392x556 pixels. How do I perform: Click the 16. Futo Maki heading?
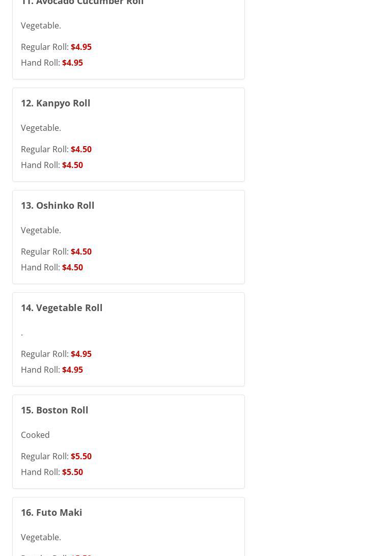click(x=51, y=512)
